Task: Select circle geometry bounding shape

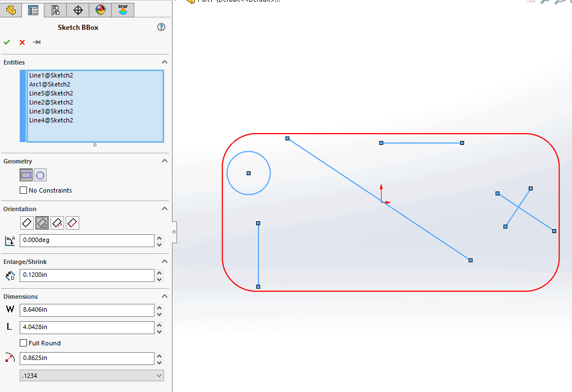Action: [x=40, y=175]
